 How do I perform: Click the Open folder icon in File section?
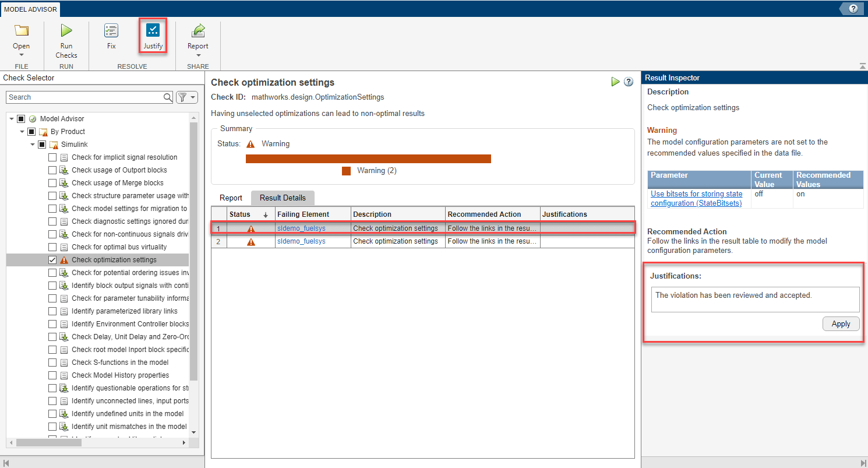pyautogui.click(x=22, y=31)
